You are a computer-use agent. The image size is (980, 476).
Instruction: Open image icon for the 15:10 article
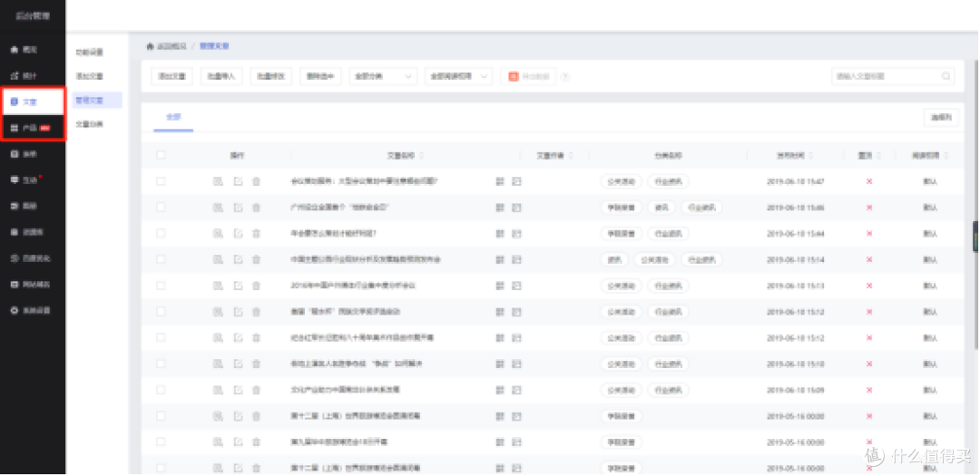516,364
